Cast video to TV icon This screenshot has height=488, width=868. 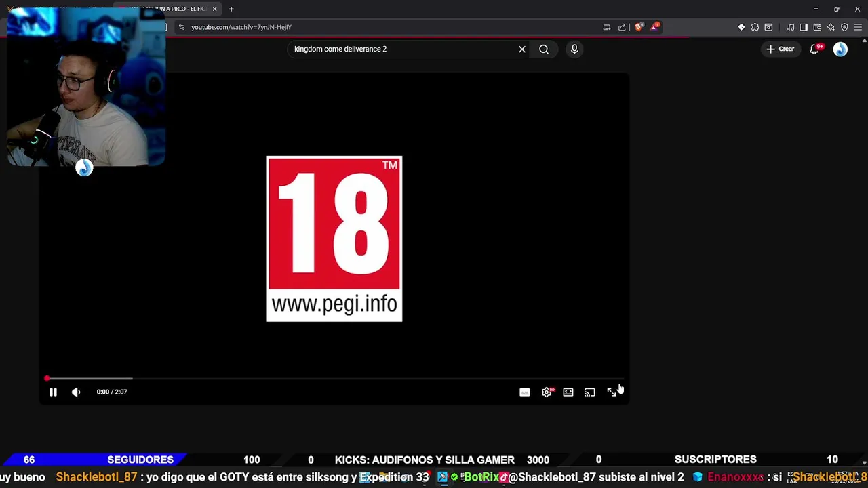[x=590, y=392]
